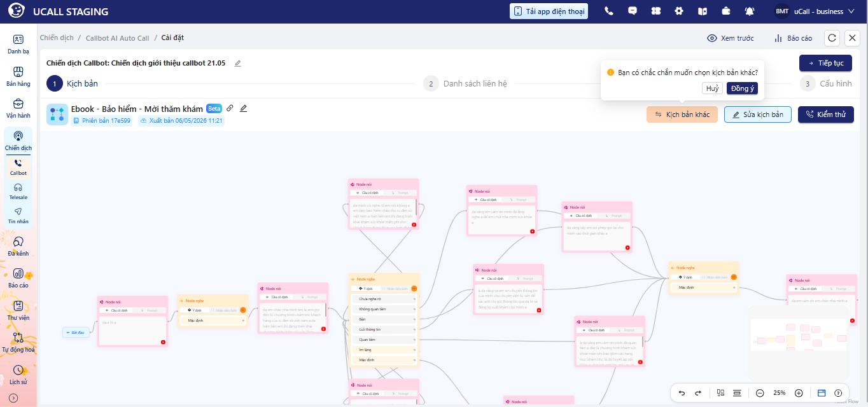Screen dimensions: 868x407
Task: Zoom in flow canvas with plus
Action: pyautogui.click(x=799, y=393)
